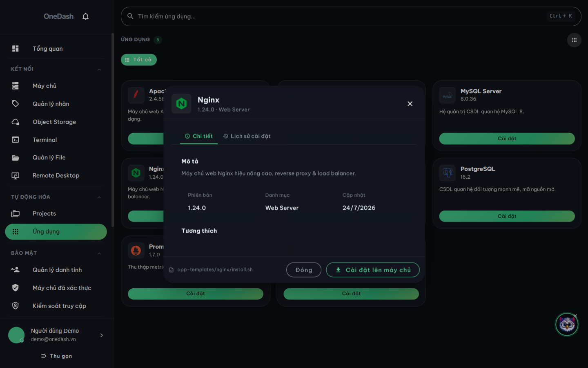Collapse the TỰ ĐỘNG HÓA section

pos(99,197)
